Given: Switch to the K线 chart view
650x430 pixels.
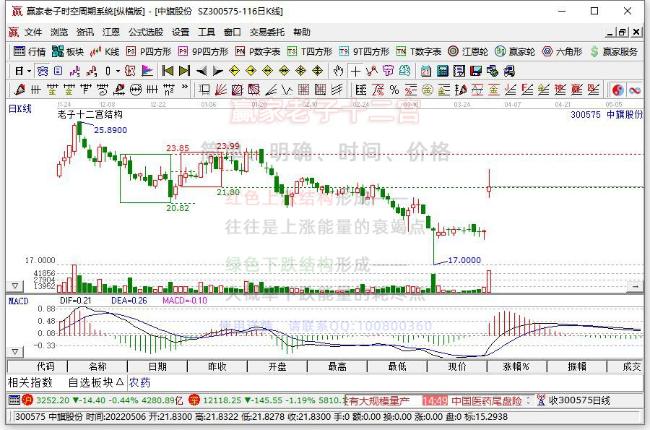Looking at the screenshot, I should pos(105,51).
